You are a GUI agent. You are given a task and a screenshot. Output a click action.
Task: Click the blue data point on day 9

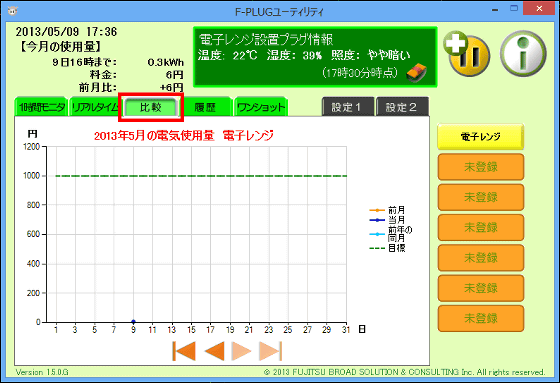[133, 322]
